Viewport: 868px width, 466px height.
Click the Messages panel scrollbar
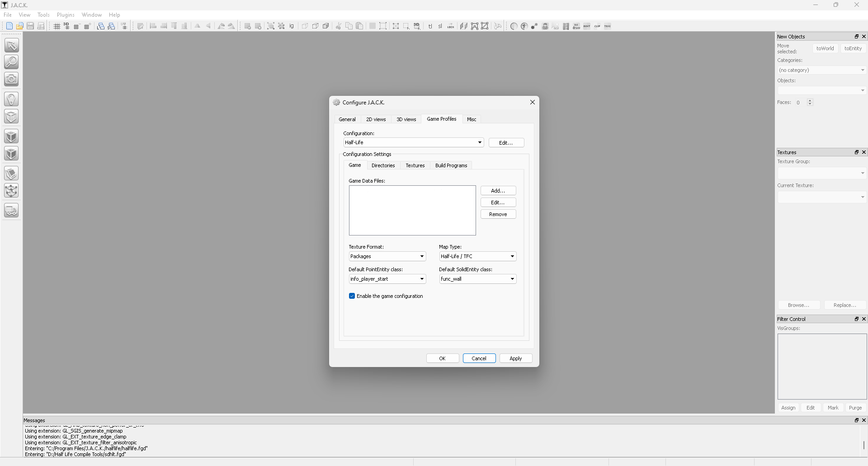[x=863, y=445]
